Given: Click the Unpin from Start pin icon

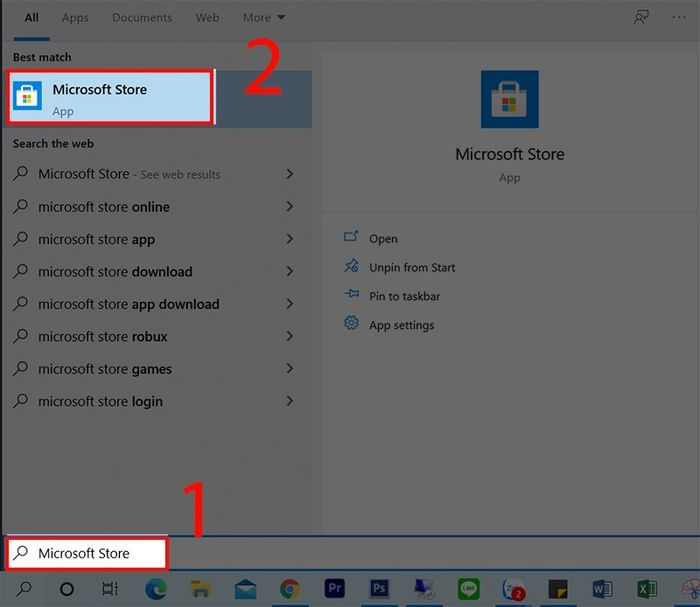Looking at the screenshot, I should click(351, 266).
